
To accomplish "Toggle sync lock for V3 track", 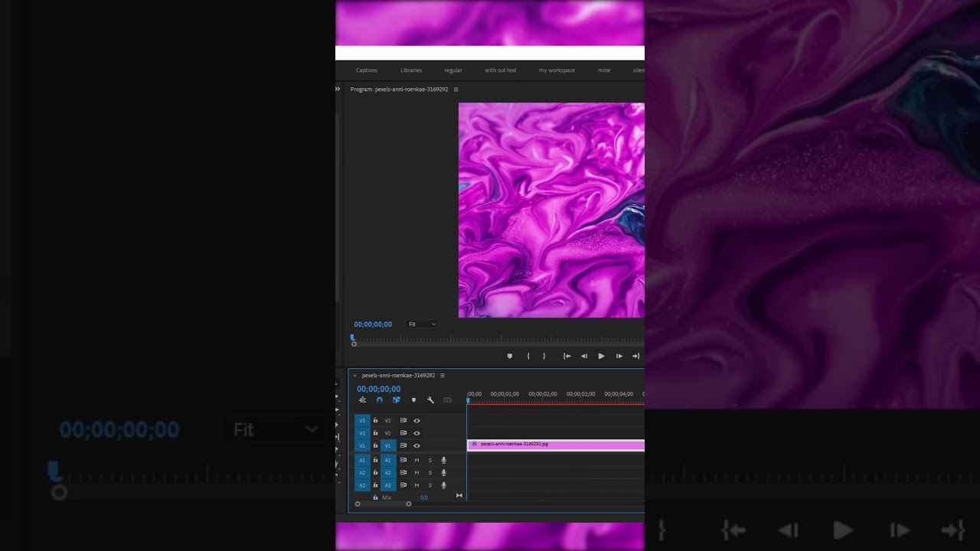I will [x=403, y=421].
